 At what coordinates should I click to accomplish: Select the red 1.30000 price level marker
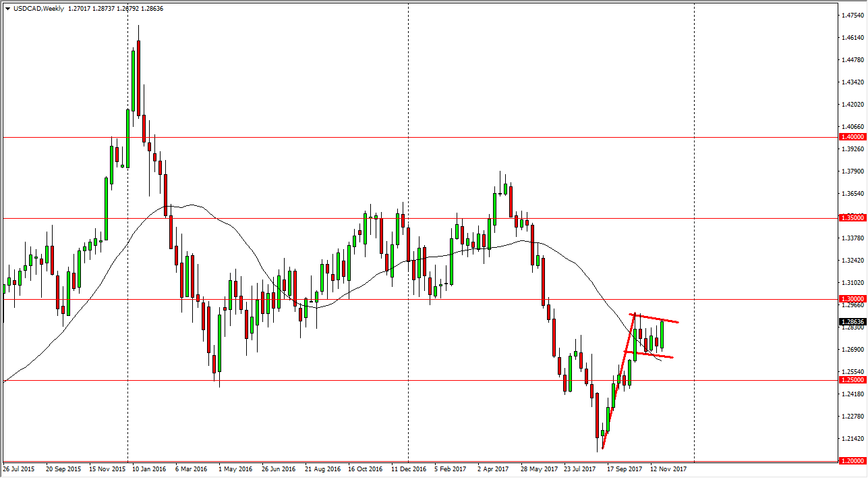(848, 298)
